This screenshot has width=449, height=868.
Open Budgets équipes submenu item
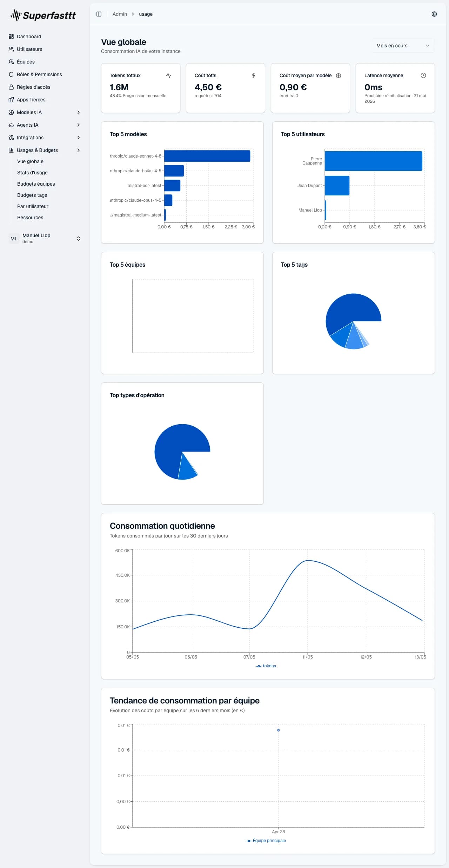tap(36, 184)
